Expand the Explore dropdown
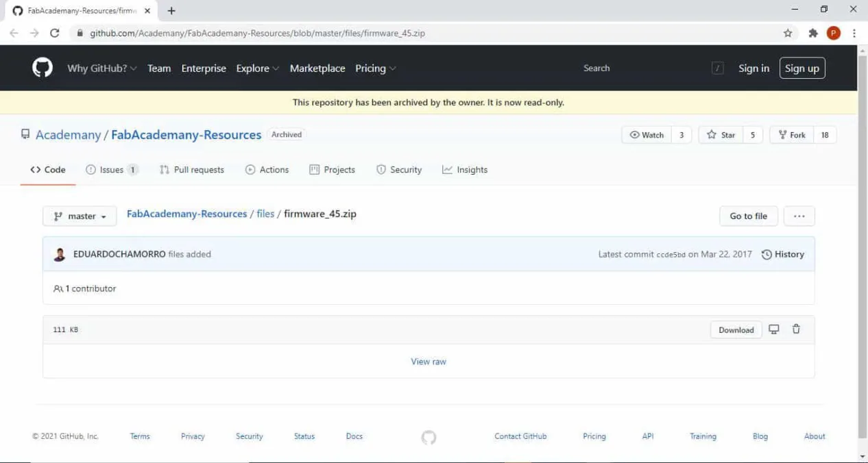 (x=257, y=68)
